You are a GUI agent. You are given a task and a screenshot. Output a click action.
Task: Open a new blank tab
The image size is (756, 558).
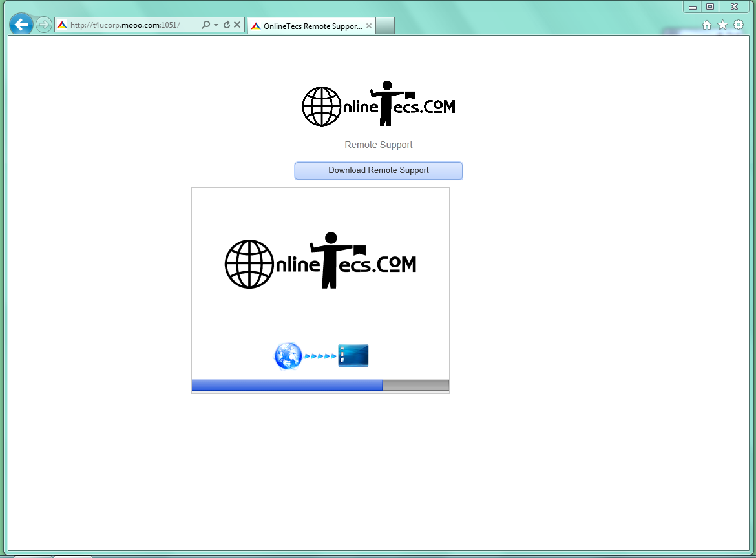click(x=384, y=26)
